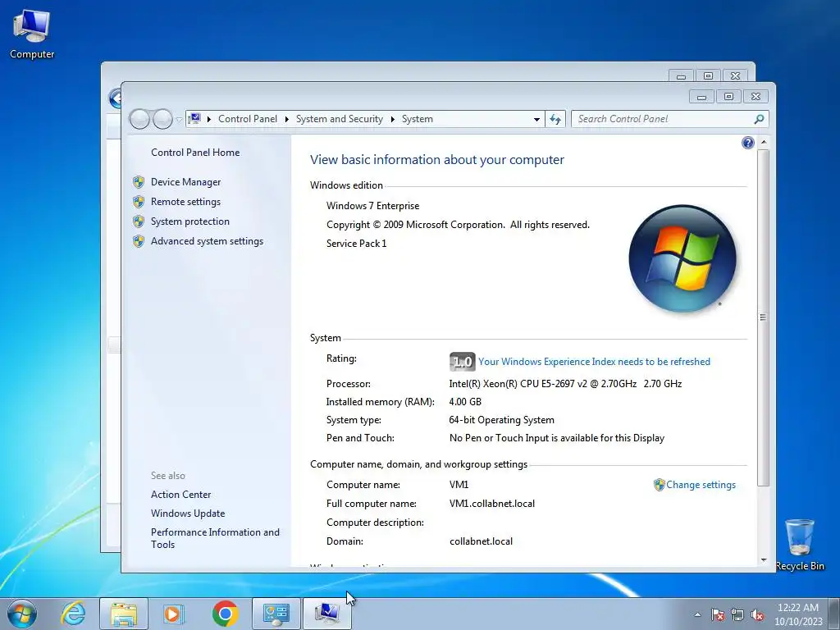Click the 64-bit Operating System value
Image resolution: width=840 pixels, height=630 pixels.
pyautogui.click(x=501, y=420)
